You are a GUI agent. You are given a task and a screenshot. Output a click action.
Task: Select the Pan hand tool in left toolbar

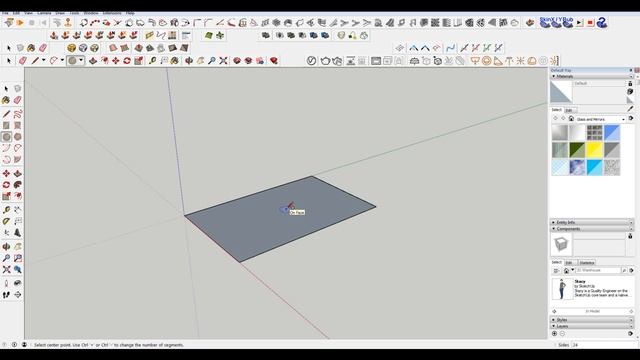click(17, 247)
